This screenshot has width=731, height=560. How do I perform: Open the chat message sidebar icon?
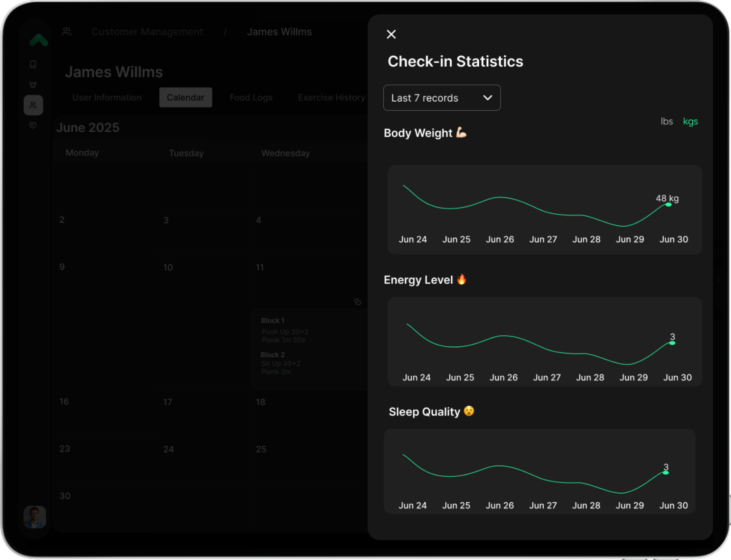point(33,125)
